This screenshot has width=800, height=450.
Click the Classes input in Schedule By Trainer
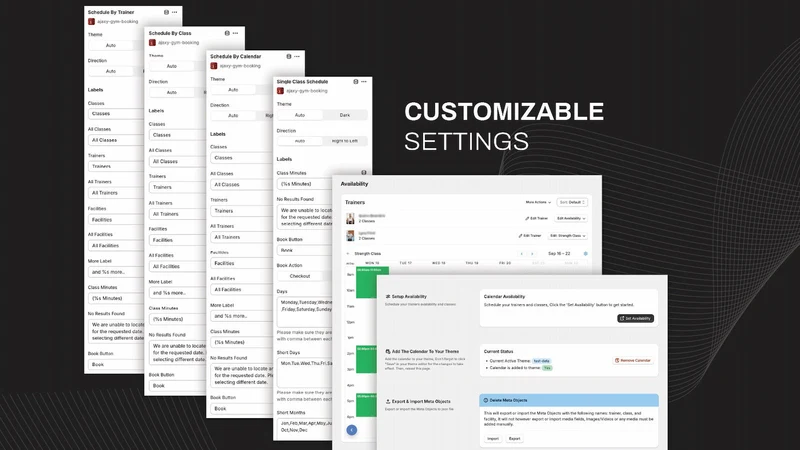116,114
